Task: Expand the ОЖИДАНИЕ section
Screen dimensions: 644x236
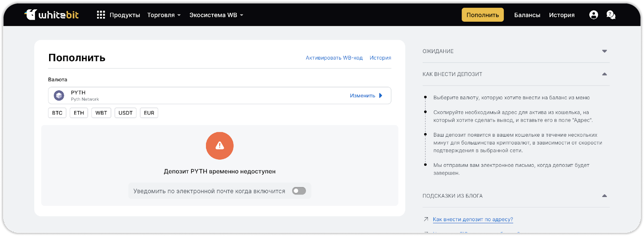Action: pyautogui.click(x=604, y=51)
